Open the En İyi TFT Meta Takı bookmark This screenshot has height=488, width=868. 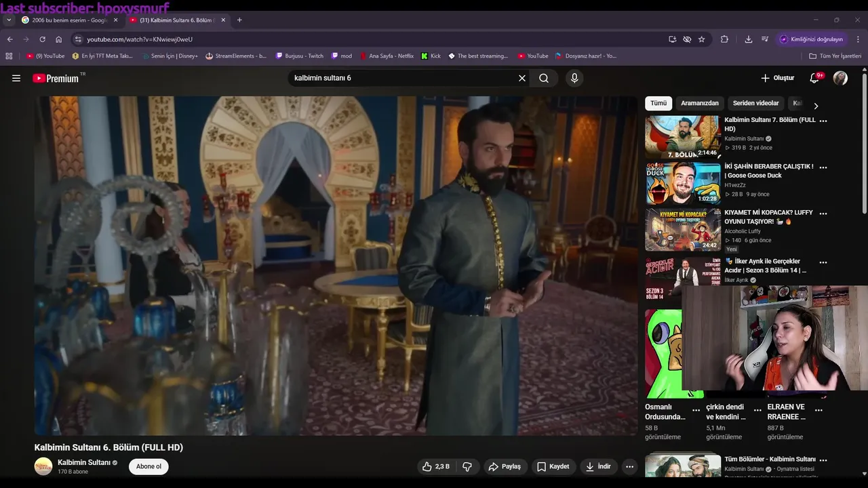tap(102, 56)
